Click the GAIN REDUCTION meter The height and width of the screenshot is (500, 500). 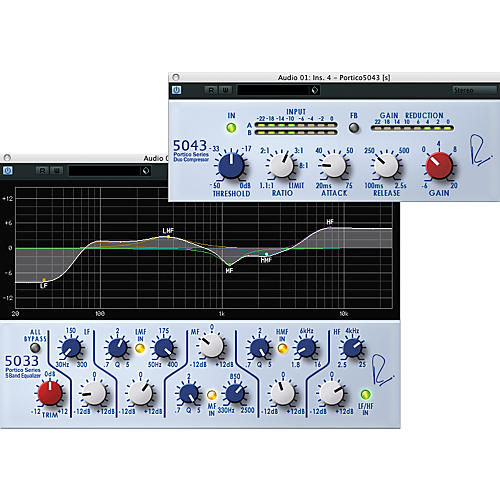[x=412, y=128]
